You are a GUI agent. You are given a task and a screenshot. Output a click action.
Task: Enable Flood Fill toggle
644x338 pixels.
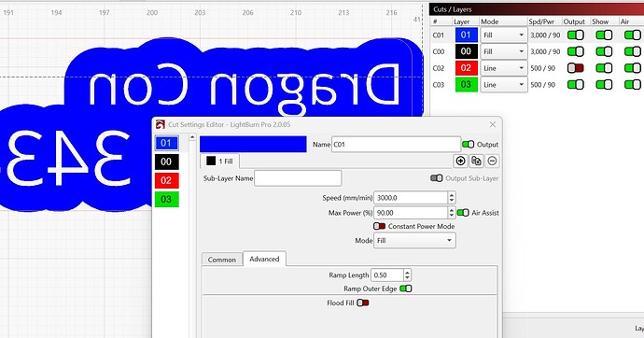pyautogui.click(x=363, y=303)
